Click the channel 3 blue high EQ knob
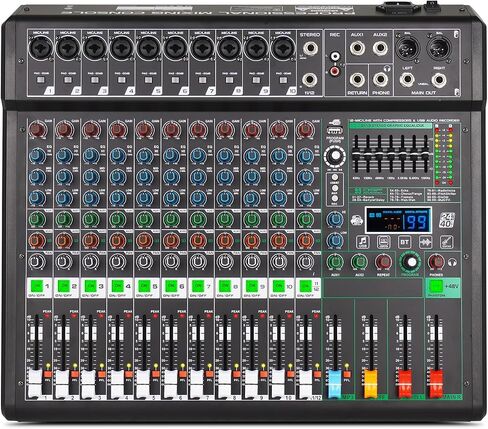Screen dimensions: 488x429 pyautogui.click(x=91, y=156)
